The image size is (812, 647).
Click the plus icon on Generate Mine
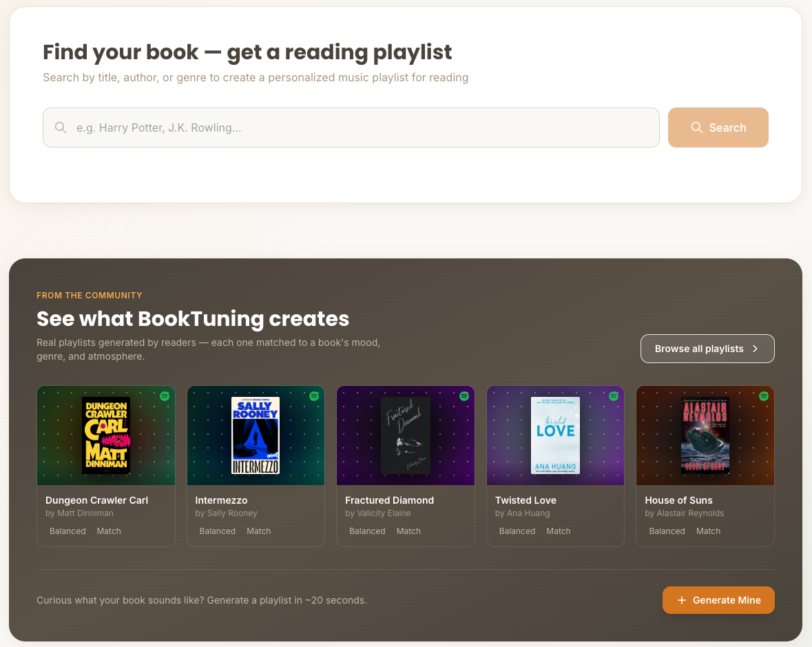[x=683, y=600]
